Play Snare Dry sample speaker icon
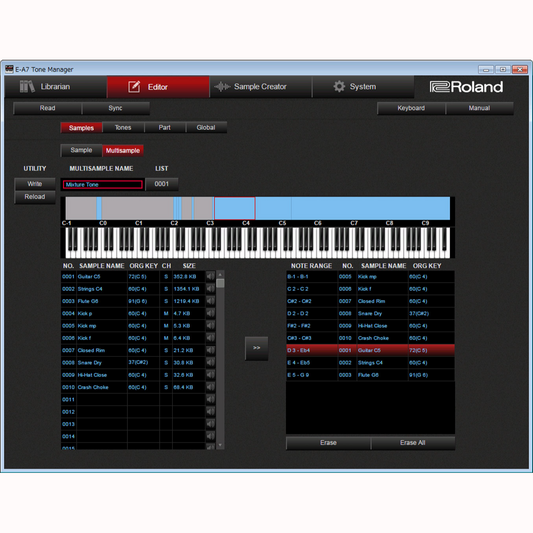 tap(210, 362)
